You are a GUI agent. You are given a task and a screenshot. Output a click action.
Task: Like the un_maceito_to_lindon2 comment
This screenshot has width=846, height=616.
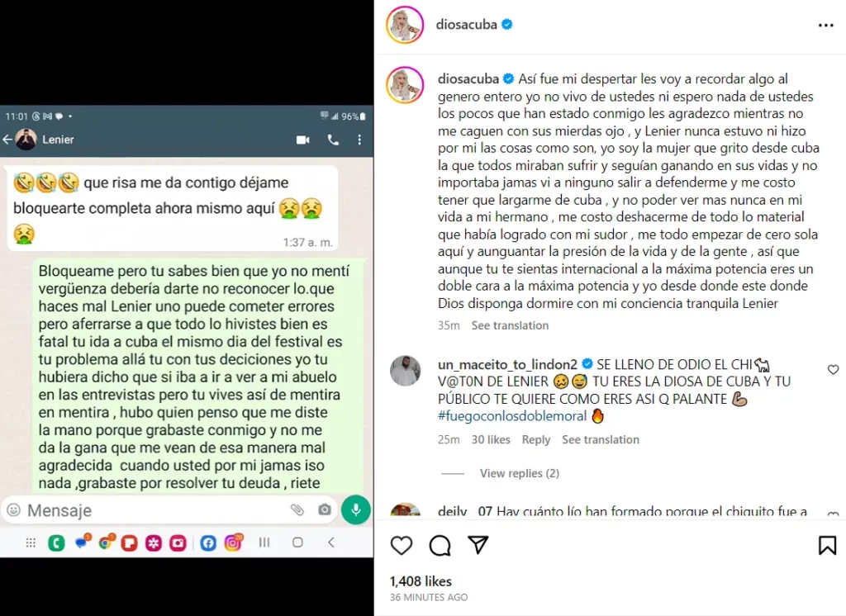(833, 369)
